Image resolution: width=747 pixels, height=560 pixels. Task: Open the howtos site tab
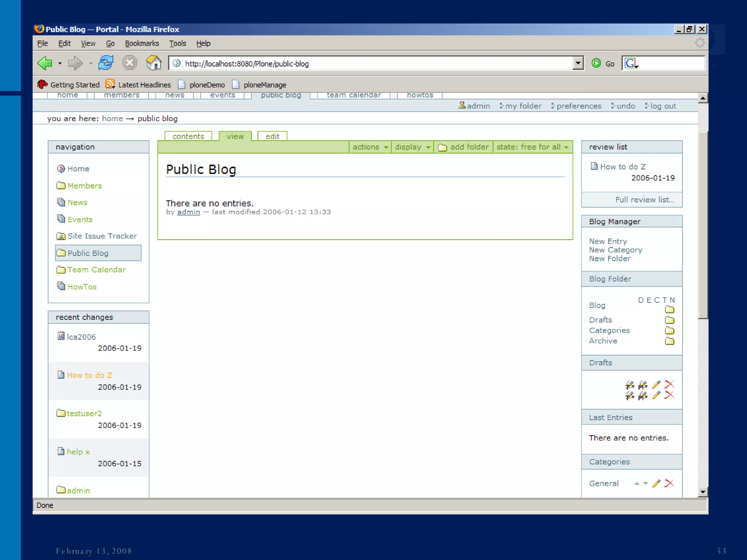click(420, 95)
